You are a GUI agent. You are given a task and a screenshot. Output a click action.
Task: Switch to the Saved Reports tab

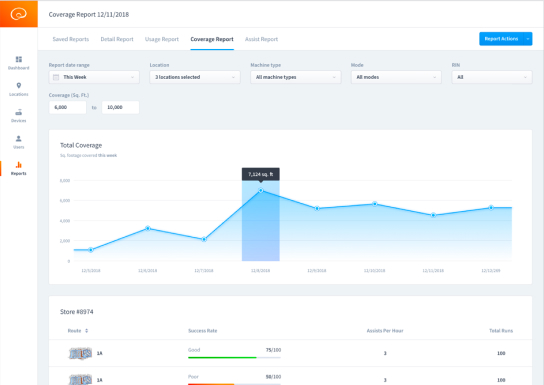71,39
